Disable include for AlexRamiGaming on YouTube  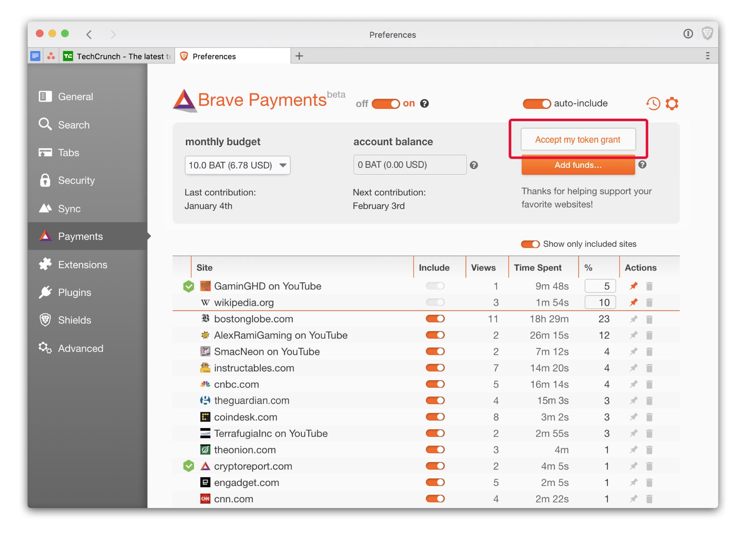coord(435,335)
